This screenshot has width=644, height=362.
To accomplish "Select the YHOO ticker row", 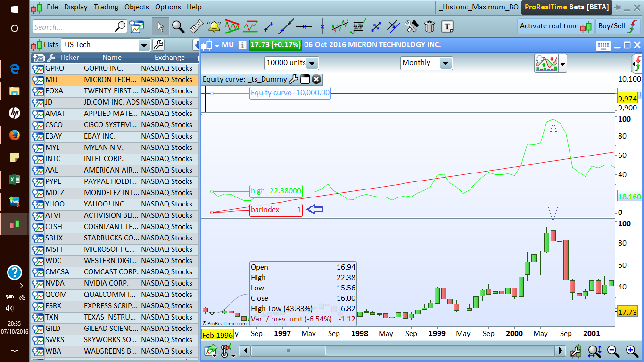I will pos(115,204).
